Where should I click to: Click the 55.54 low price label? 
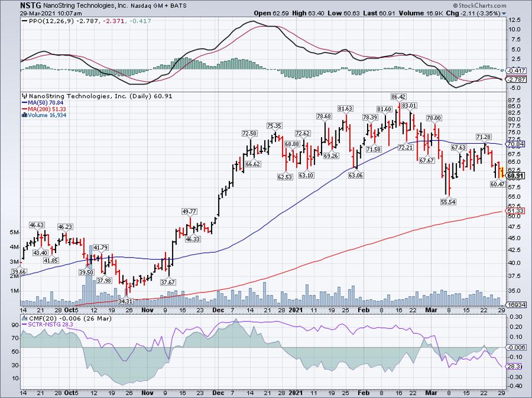tap(449, 201)
